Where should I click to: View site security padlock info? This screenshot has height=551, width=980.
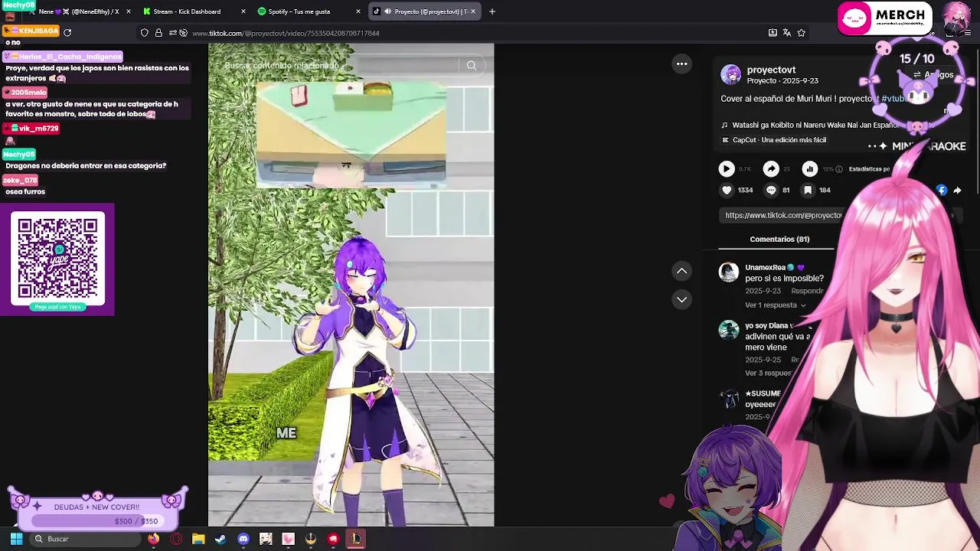[158, 33]
